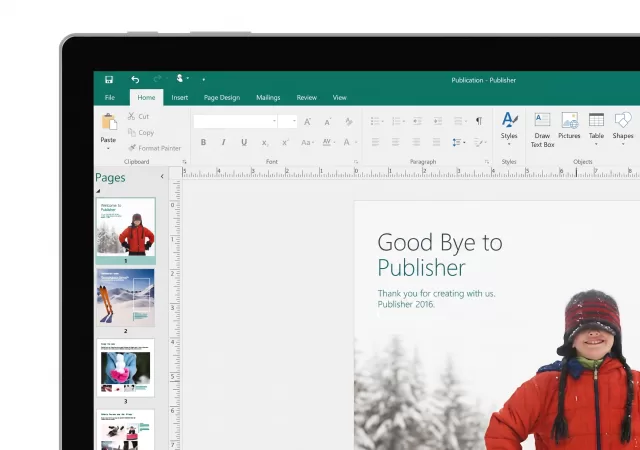The image size is (640, 450).
Task: Open the Customize Quick Access Toolbar arrow
Action: point(204,80)
